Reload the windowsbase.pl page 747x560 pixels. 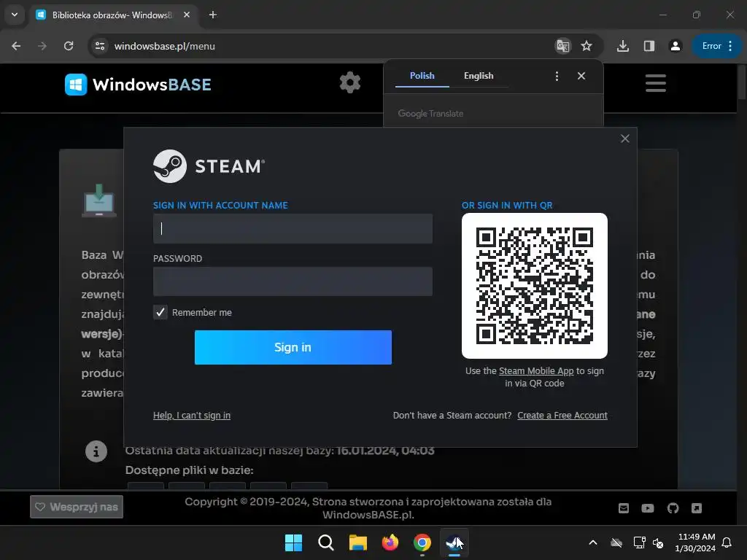(69, 46)
